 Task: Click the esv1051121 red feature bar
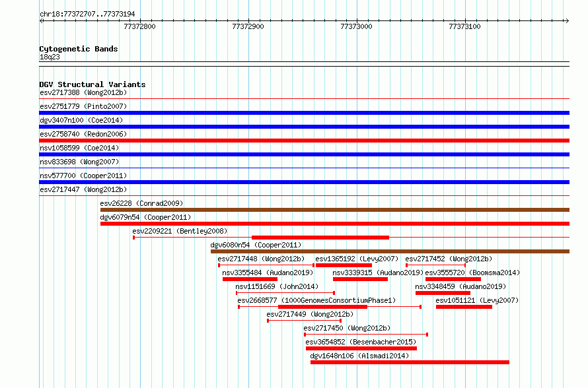tap(464, 307)
